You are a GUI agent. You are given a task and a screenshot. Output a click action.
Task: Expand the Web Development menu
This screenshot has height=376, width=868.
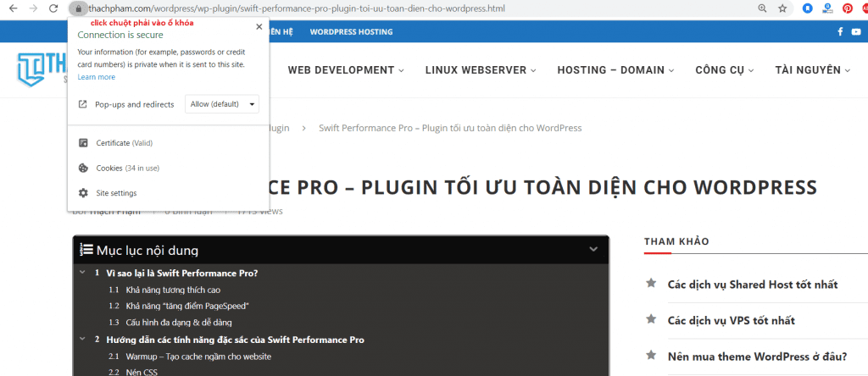coord(346,70)
